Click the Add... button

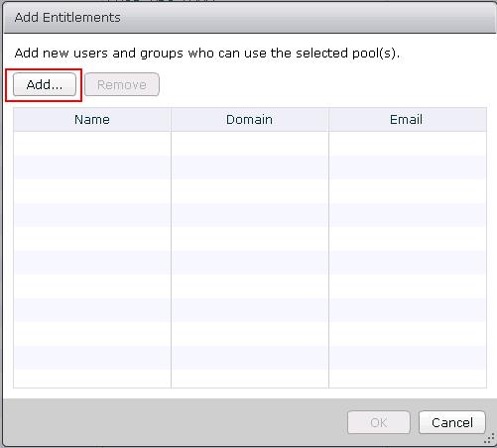[x=45, y=84]
